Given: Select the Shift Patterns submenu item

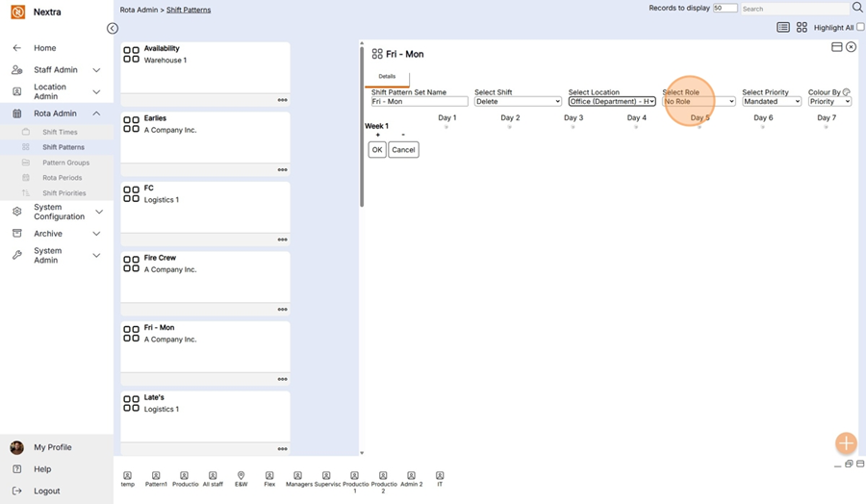Looking at the screenshot, I should coord(63,147).
